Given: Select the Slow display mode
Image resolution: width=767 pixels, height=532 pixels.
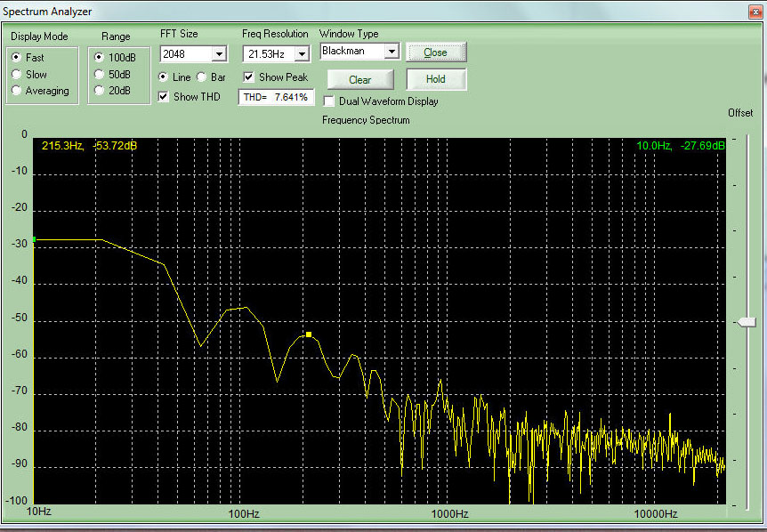Looking at the screenshot, I should point(17,74).
